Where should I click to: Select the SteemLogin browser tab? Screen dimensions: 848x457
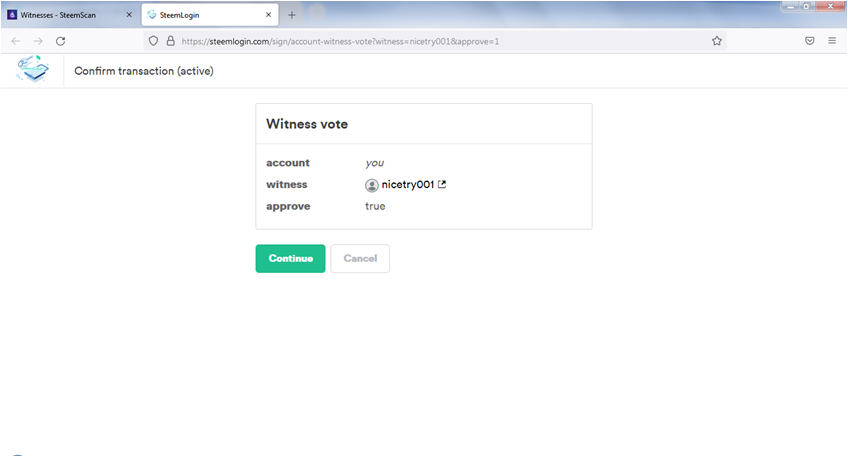click(x=210, y=15)
